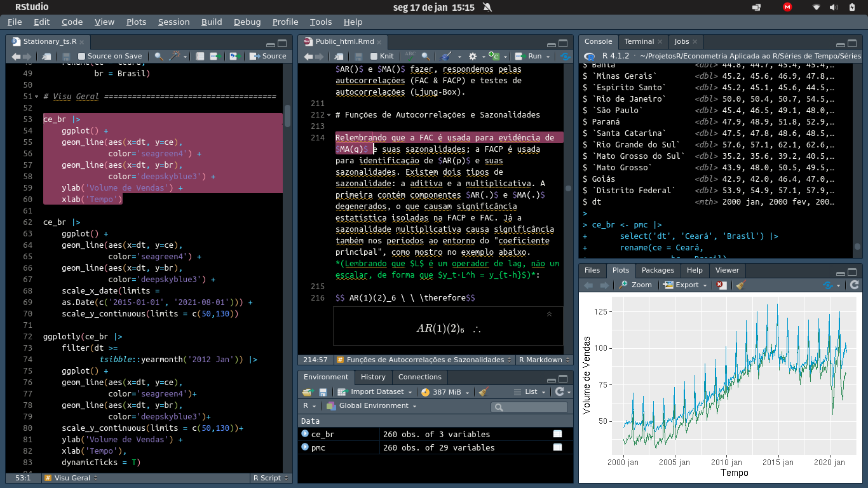Expand the pmc data object arrow
Image resolution: width=868 pixels, height=488 pixels.
click(305, 447)
